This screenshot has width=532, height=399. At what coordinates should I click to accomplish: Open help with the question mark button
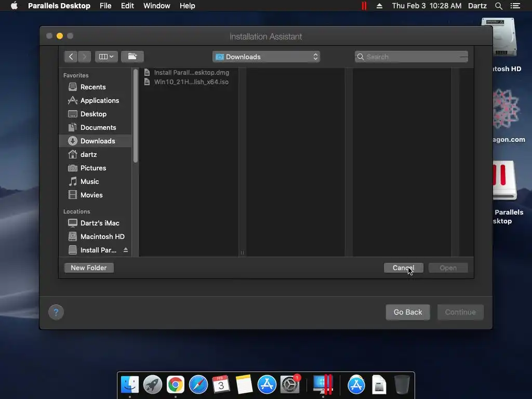coord(56,312)
